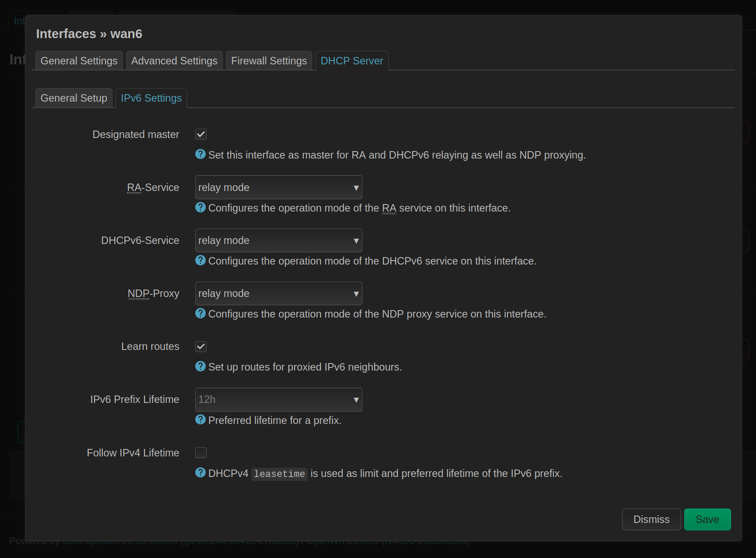Switch to the General Settings tab
This screenshot has height=558, width=756.
point(79,61)
